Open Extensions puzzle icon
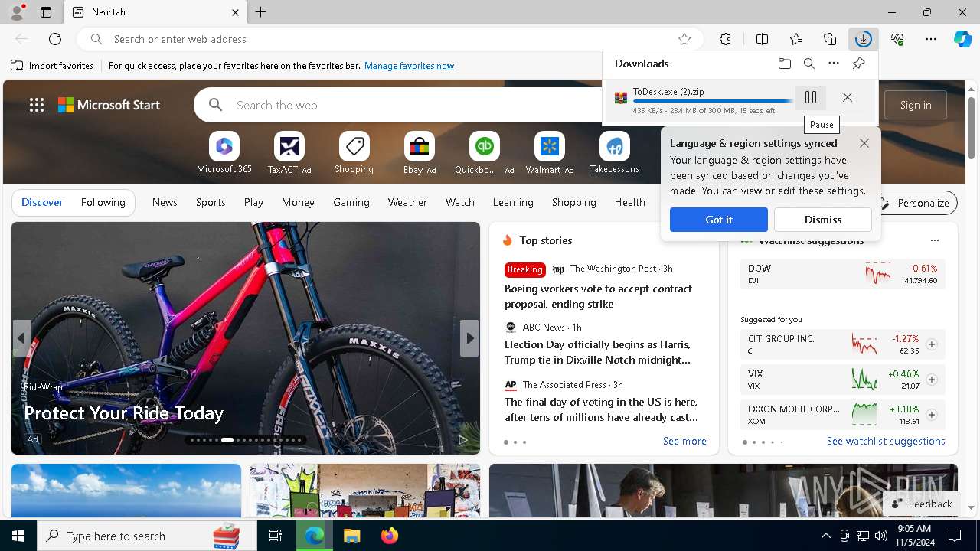The image size is (980, 551). click(x=725, y=39)
